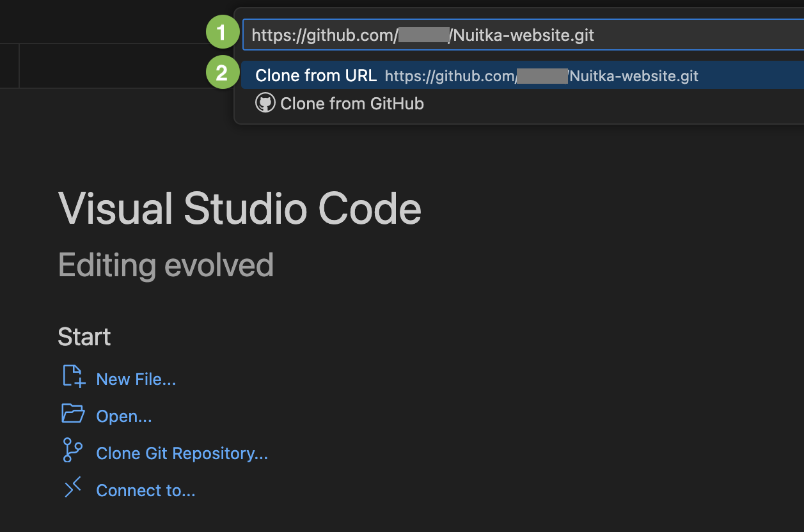Click the Start section heading

pos(84,336)
